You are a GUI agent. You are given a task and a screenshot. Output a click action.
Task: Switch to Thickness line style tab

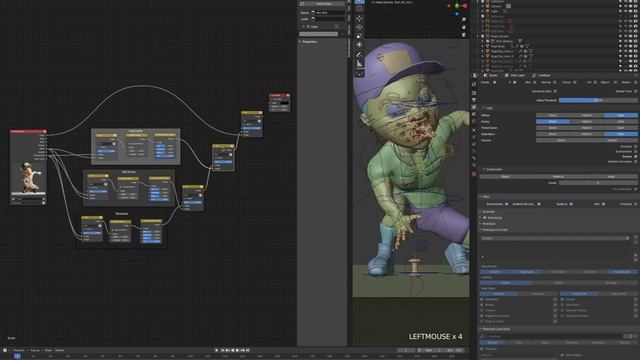coord(571,342)
